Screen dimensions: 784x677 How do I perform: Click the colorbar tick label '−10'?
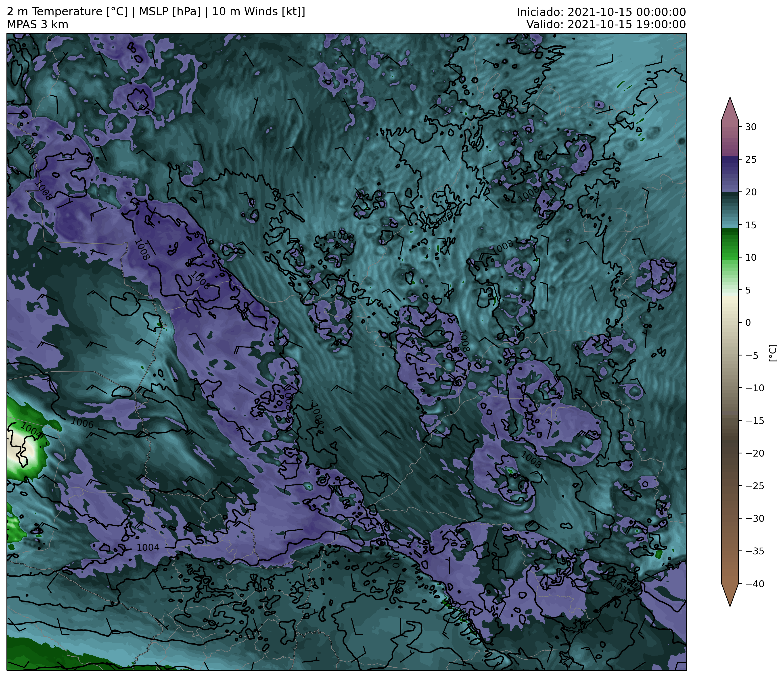pos(755,388)
